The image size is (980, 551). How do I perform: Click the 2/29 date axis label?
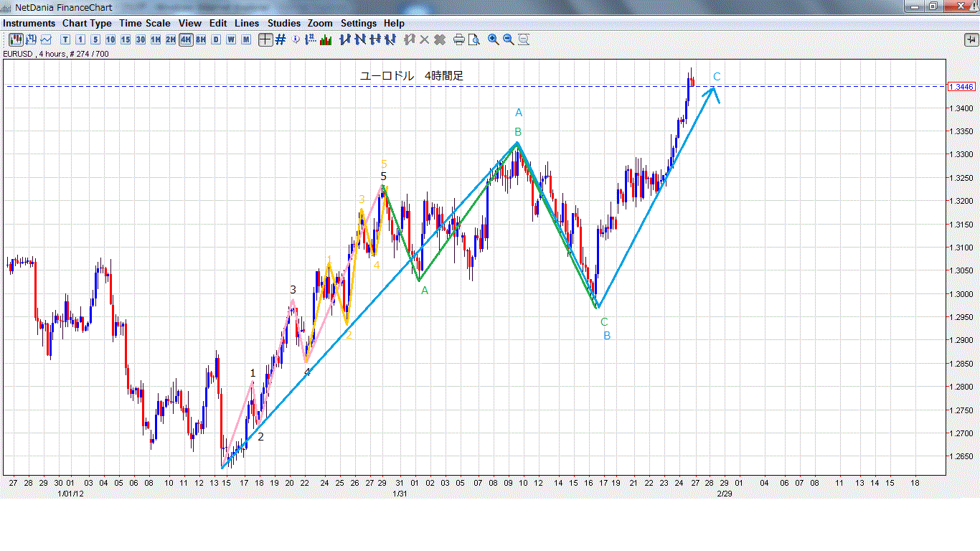click(x=725, y=494)
